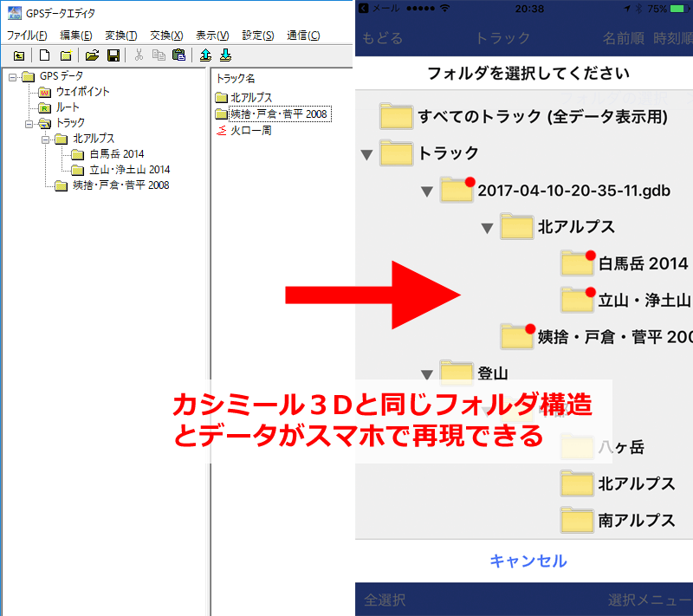Click the new folder toolbar icon
The height and width of the screenshot is (616, 693).
click(65, 55)
